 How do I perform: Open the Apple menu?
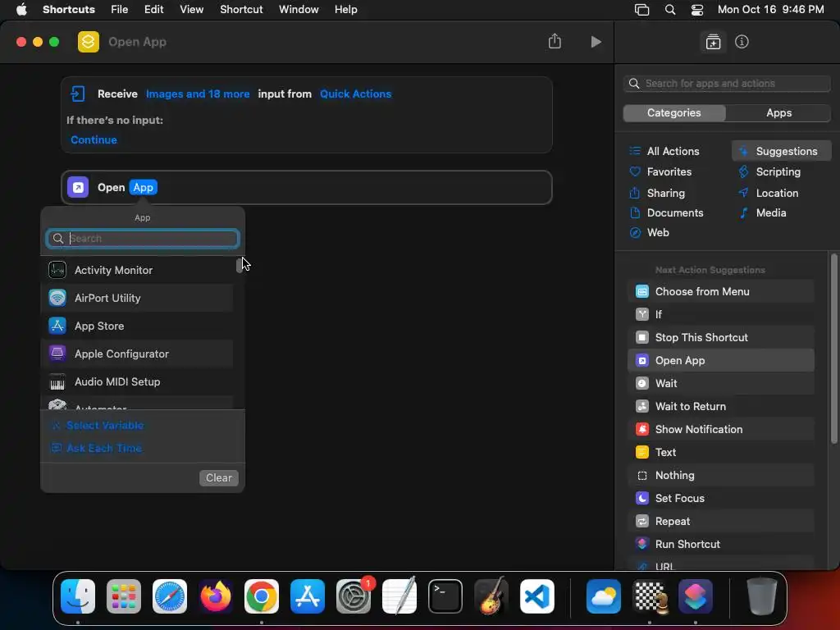tap(21, 10)
